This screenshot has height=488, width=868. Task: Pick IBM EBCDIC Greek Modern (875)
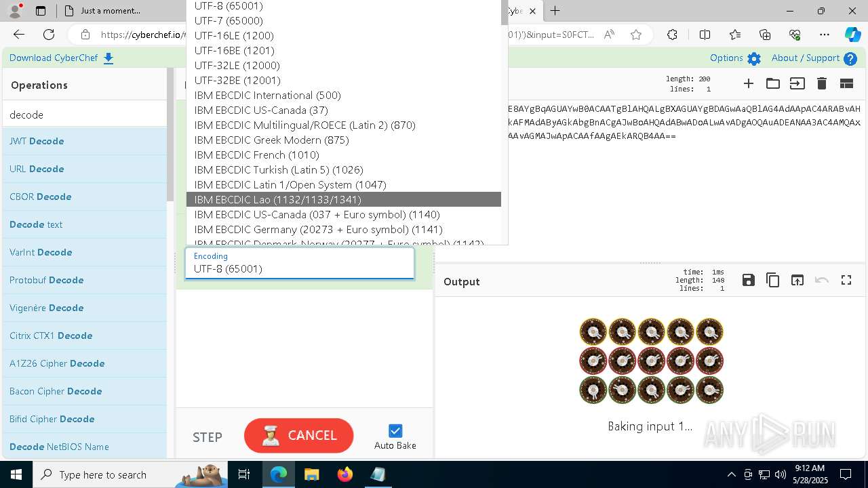click(x=344, y=140)
